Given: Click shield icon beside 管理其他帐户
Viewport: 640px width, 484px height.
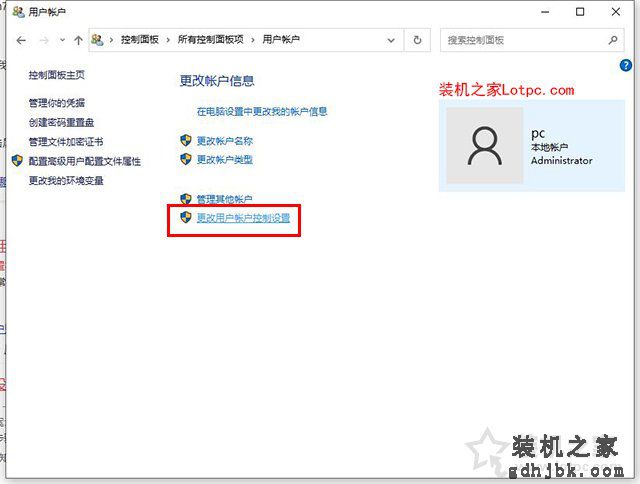Looking at the screenshot, I should click(186, 199).
